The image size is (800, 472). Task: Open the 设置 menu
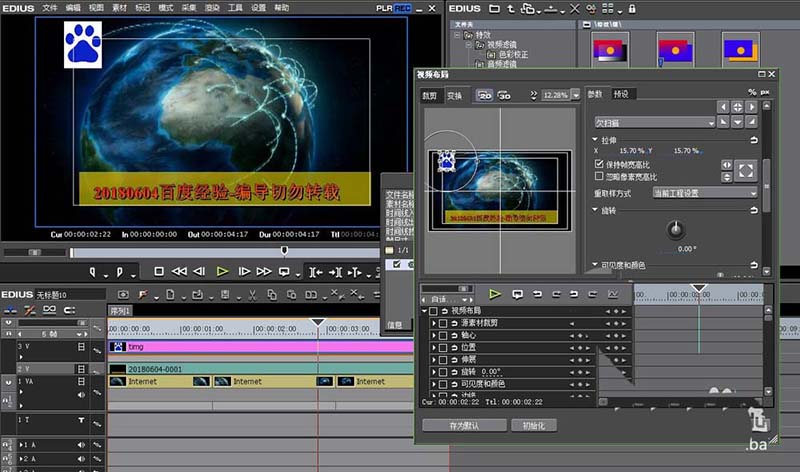coord(258,8)
